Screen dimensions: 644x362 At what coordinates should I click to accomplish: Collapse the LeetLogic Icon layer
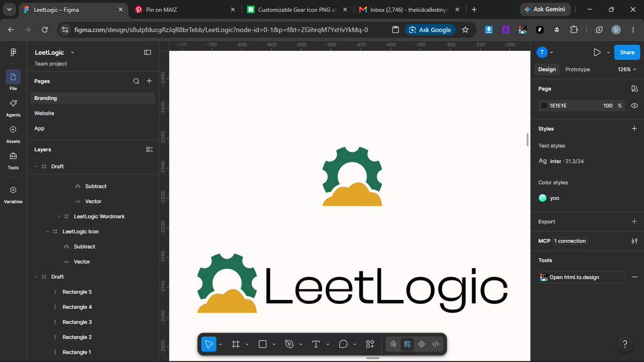click(48, 232)
